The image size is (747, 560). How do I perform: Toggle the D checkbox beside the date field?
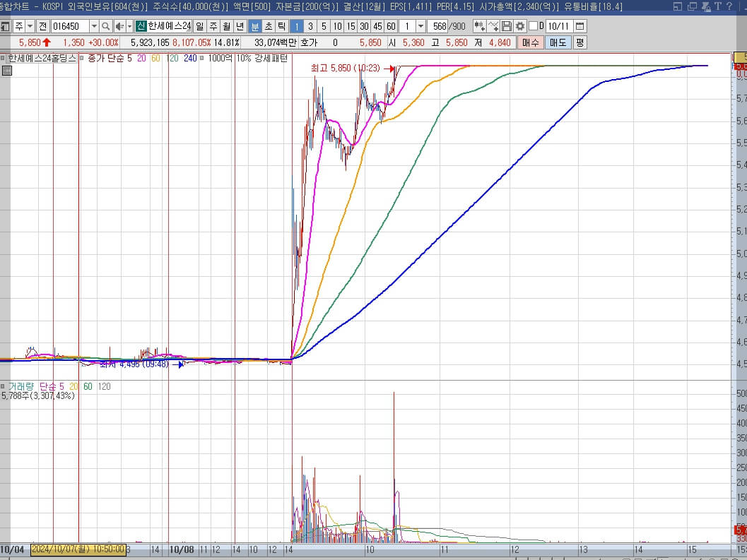[533, 25]
